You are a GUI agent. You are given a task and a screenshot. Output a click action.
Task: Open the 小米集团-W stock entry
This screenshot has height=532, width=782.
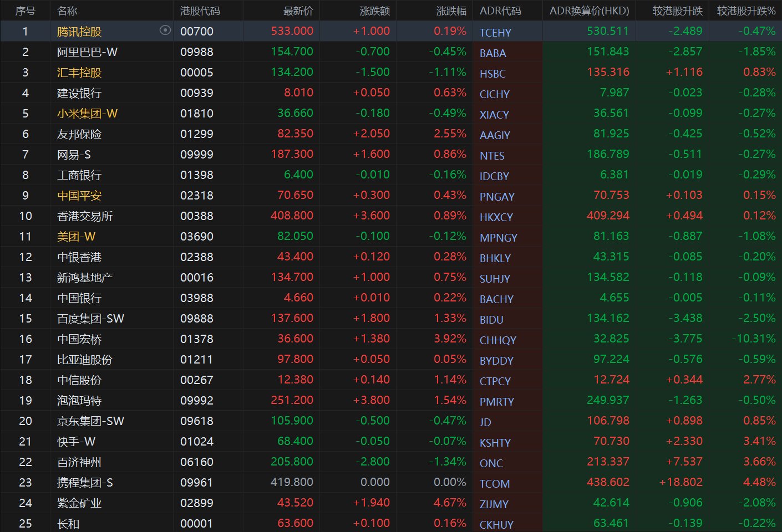(87, 114)
